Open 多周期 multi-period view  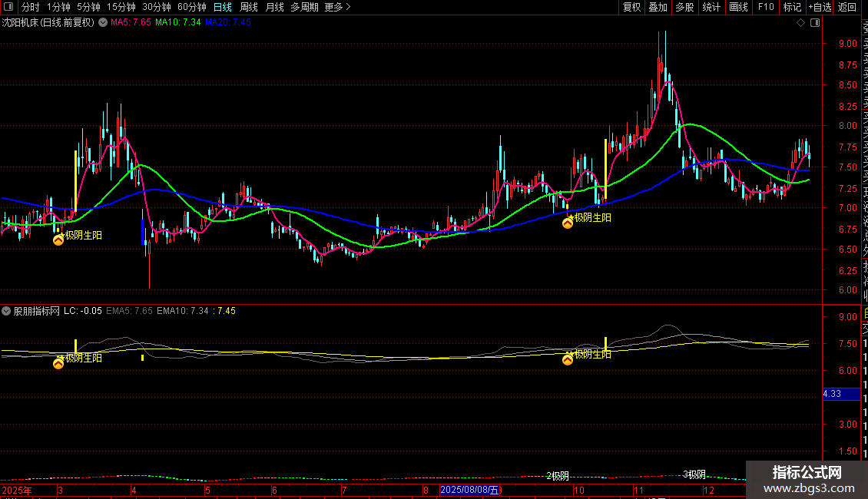pyautogui.click(x=304, y=7)
